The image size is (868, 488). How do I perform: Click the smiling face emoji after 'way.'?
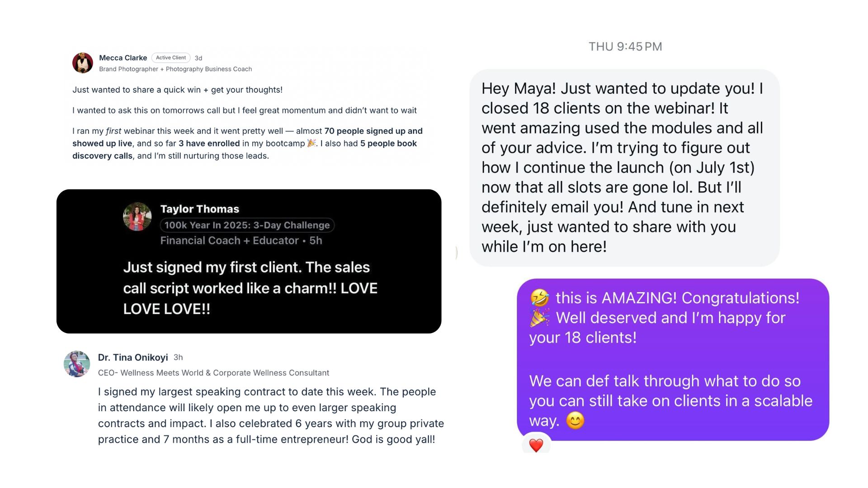tap(575, 421)
